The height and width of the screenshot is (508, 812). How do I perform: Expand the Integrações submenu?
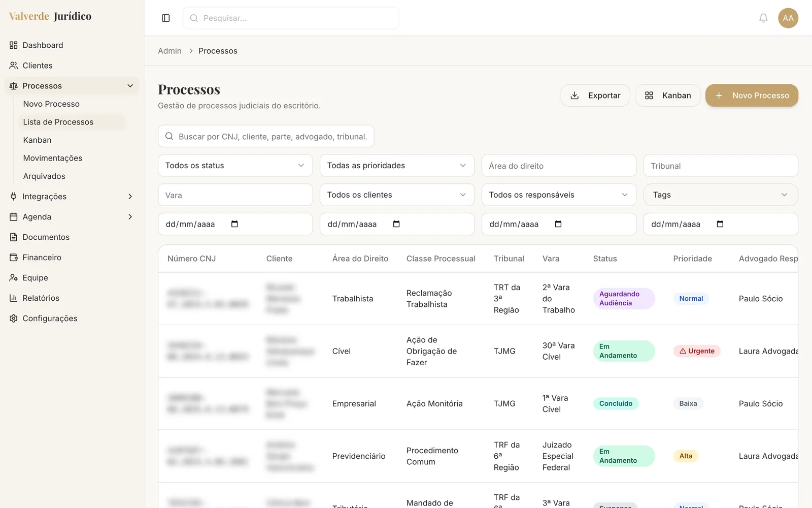(x=130, y=197)
